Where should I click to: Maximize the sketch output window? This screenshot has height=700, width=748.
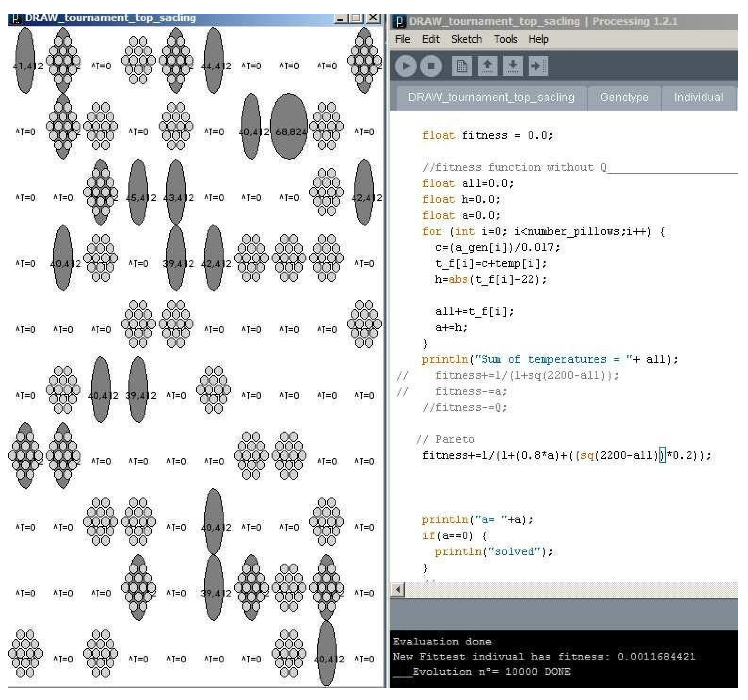point(356,18)
